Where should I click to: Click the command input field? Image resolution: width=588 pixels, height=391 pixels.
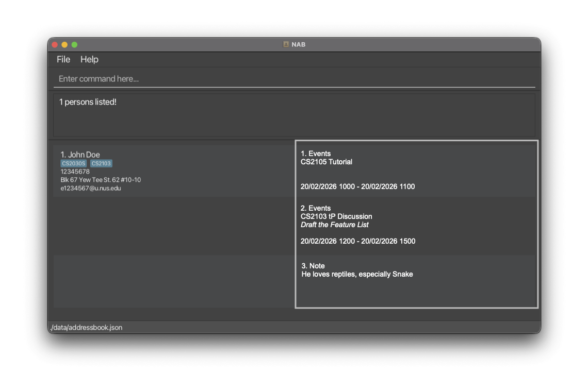pos(294,79)
